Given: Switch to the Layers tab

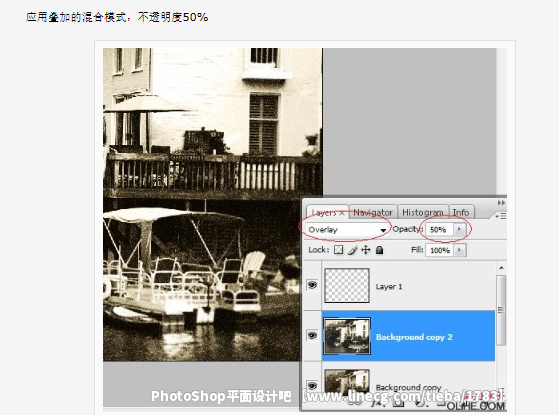Looking at the screenshot, I should click(327, 212).
